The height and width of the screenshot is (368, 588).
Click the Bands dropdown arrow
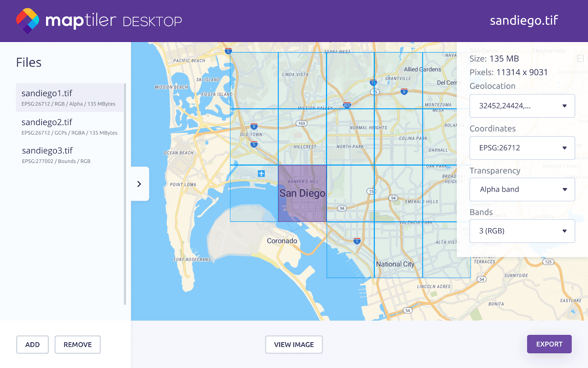click(565, 231)
